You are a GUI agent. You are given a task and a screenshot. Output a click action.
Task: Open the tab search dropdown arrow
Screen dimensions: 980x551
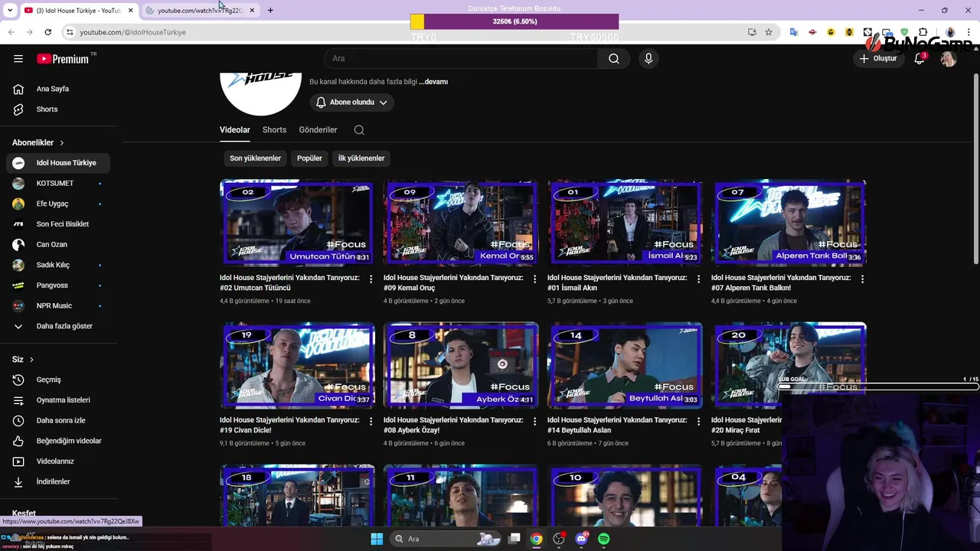pos(9,10)
